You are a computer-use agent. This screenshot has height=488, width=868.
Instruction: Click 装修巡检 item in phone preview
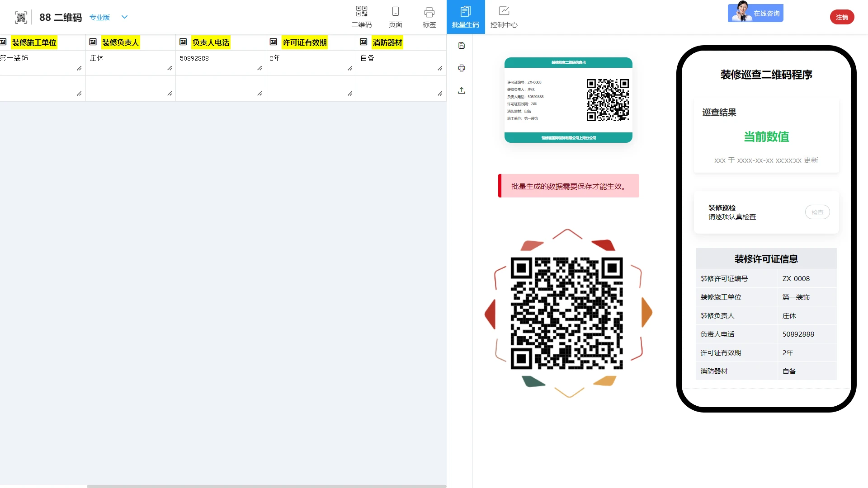tap(722, 207)
